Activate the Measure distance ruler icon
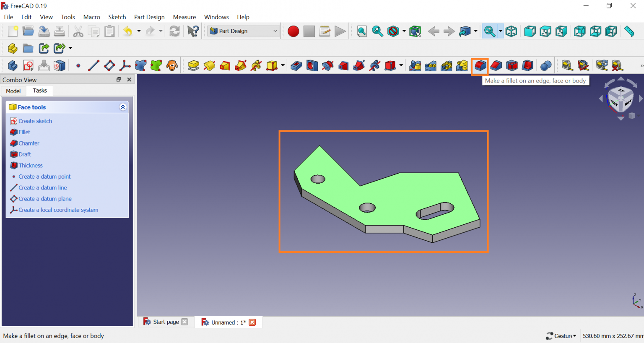Image resolution: width=644 pixels, height=343 pixels. pos(629,31)
